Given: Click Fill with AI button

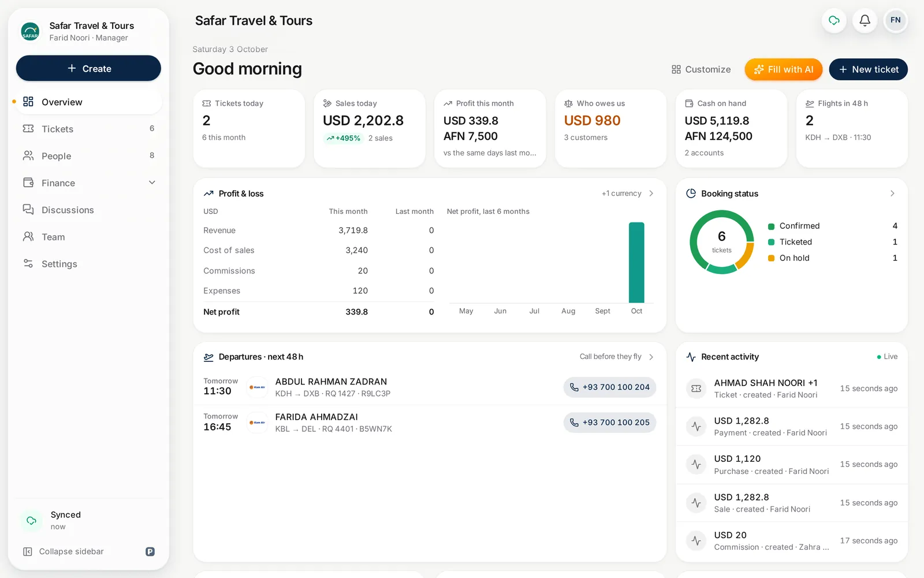Looking at the screenshot, I should (x=784, y=69).
